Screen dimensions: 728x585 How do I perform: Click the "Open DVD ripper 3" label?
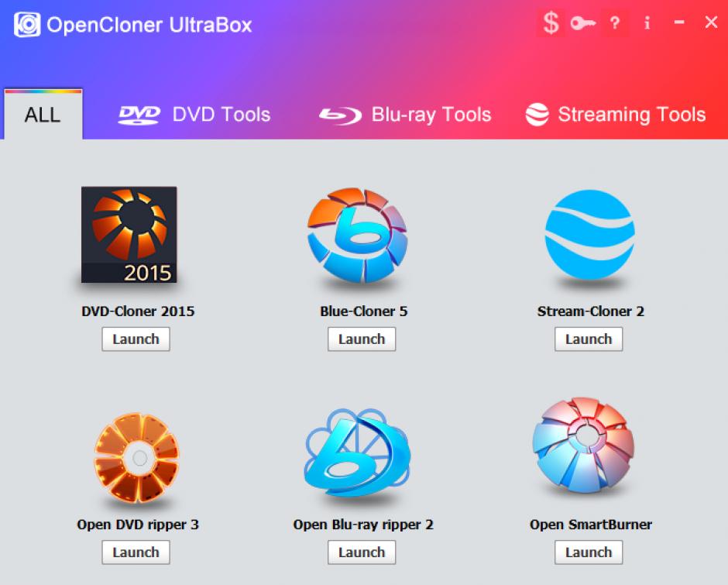(138, 525)
